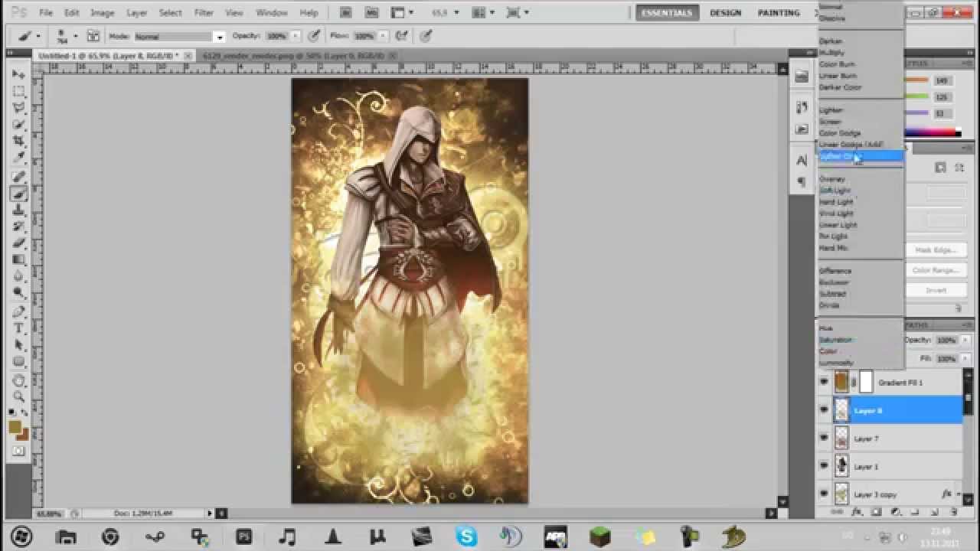
Task: Open the layer style fx button
Action: click(x=857, y=512)
